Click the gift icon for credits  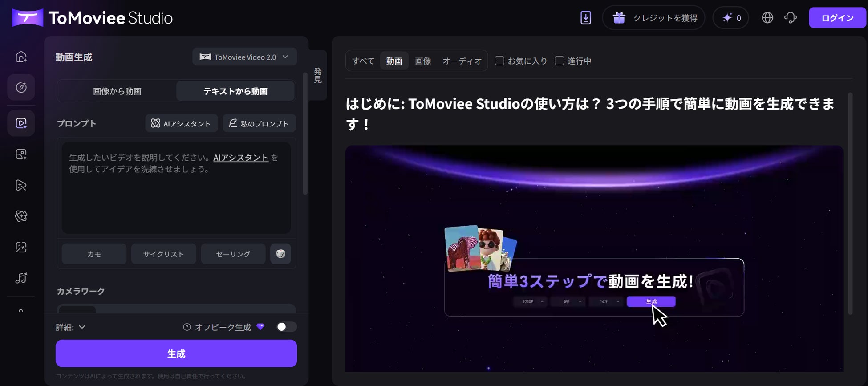tap(619, 18)
